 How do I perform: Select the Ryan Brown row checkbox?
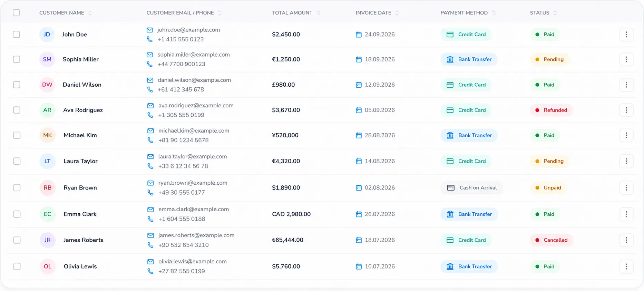(17, 188)
